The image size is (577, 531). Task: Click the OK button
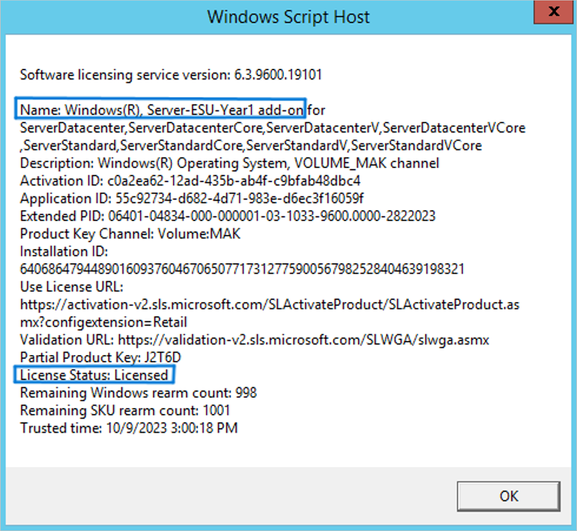click(509, 496)
